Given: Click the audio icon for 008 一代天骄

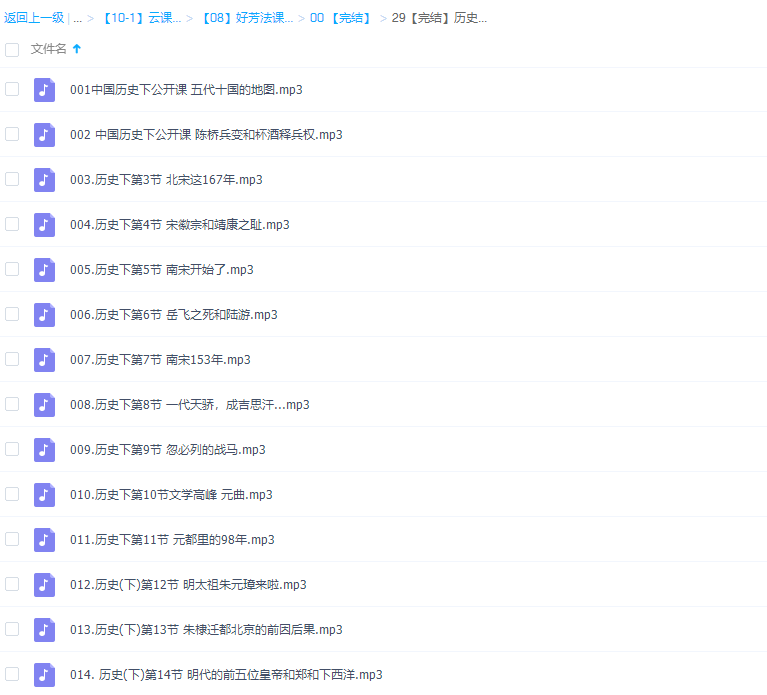Looking at the screenshot, I should [x=44, y=404].
